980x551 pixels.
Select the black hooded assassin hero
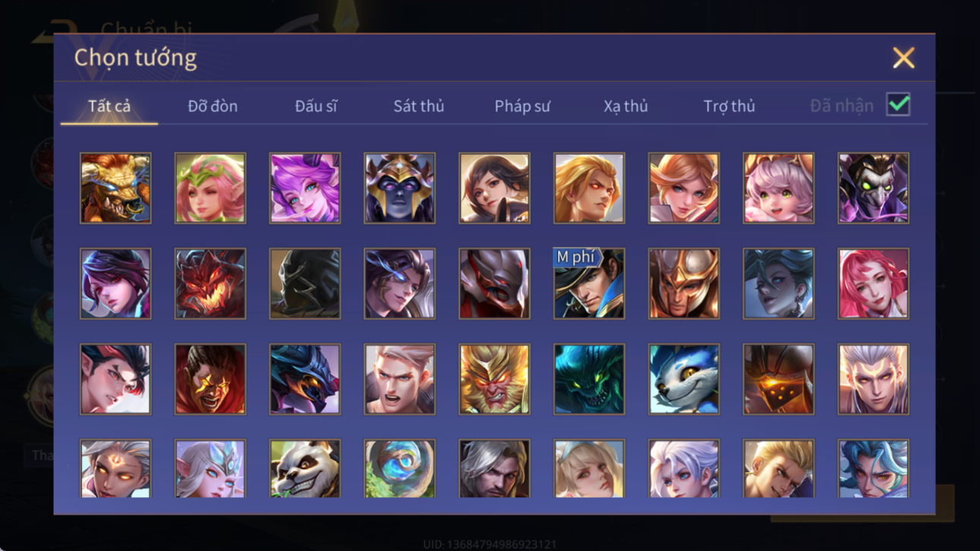coord(305,284)
